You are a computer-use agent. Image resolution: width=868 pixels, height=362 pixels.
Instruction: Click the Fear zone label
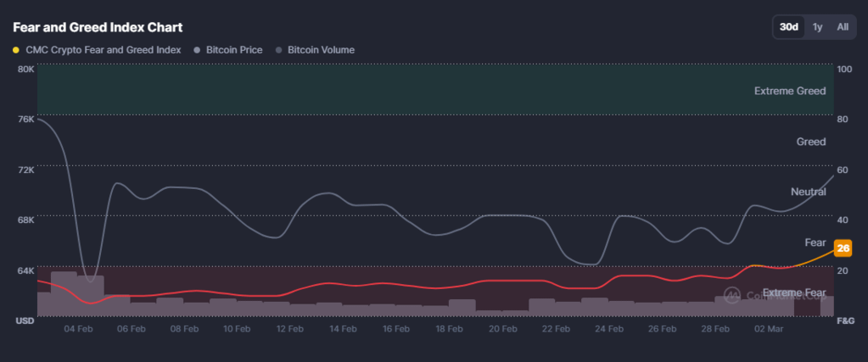click(x=815, y=242)
